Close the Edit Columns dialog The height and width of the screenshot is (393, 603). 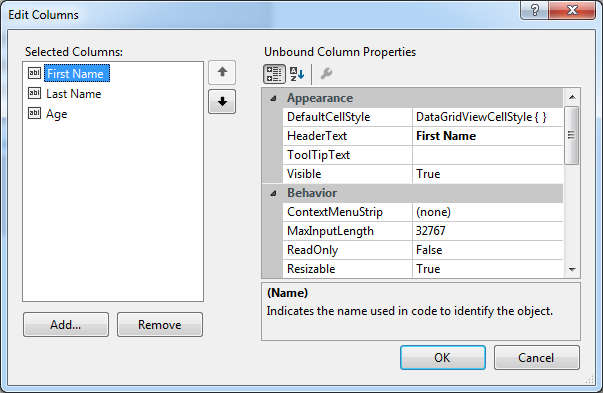point(572,10)
